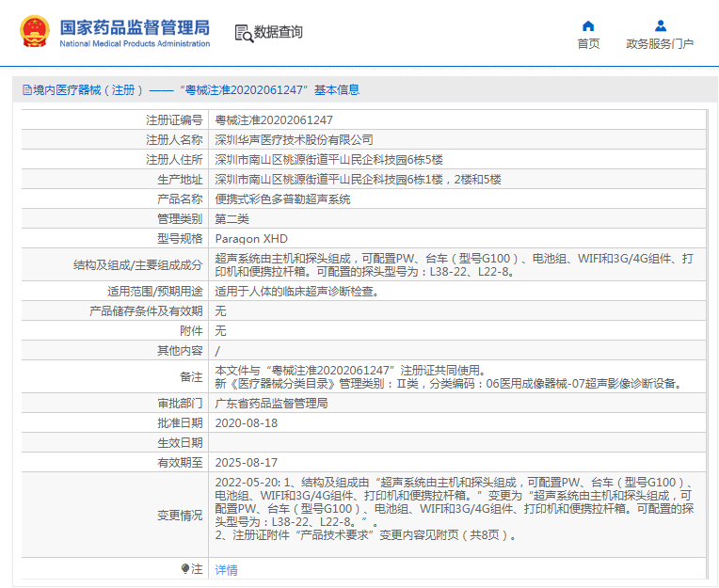Click the 生效日期 label
The image size is (719, 588).
[x=180, y=442]
